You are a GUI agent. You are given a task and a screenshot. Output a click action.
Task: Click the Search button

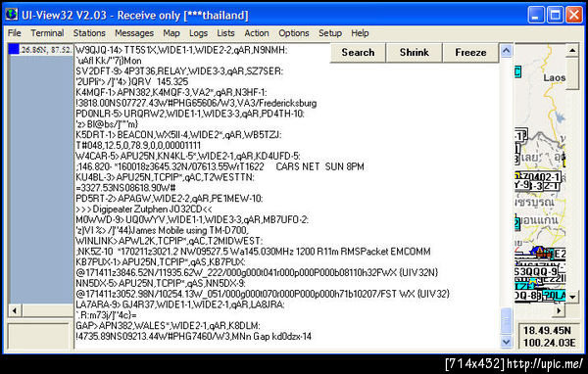358,53
